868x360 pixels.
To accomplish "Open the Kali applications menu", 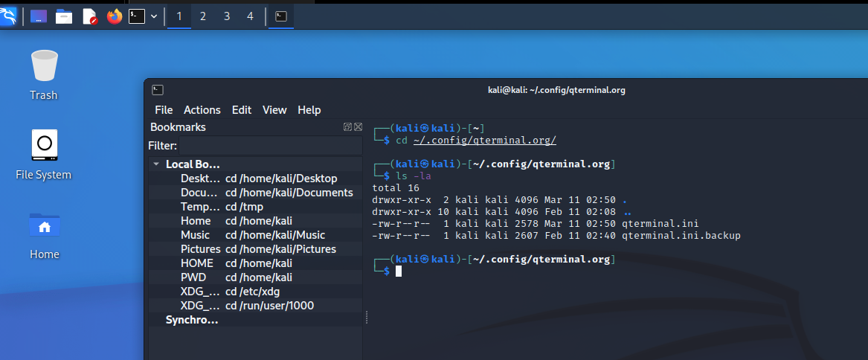I will (7, 16).
